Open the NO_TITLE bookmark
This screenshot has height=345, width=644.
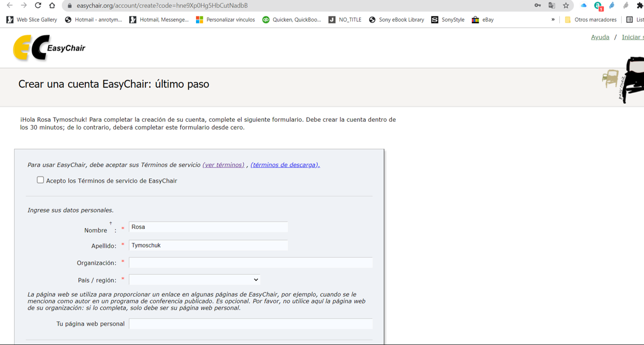coord(345,20)
